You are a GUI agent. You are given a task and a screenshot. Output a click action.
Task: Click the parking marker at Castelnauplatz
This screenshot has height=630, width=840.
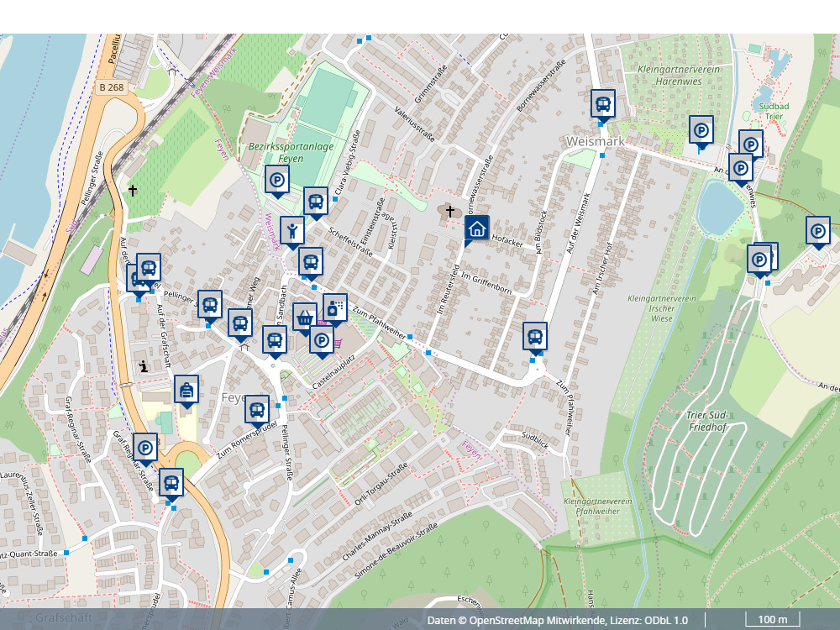click(x=322, y=340)
